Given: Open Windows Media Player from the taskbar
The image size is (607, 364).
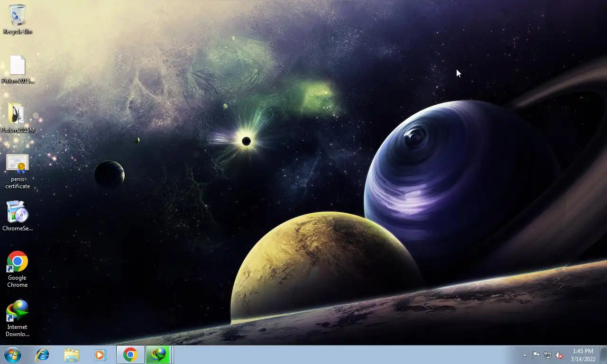Looking at the screenshot, I should [x=100, y=355].
